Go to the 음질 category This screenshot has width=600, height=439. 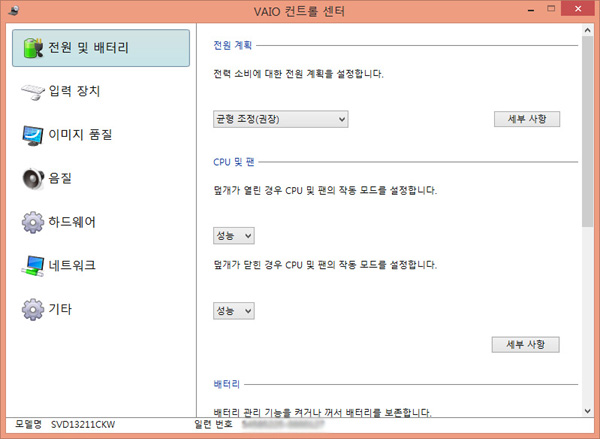pos(101,179)
